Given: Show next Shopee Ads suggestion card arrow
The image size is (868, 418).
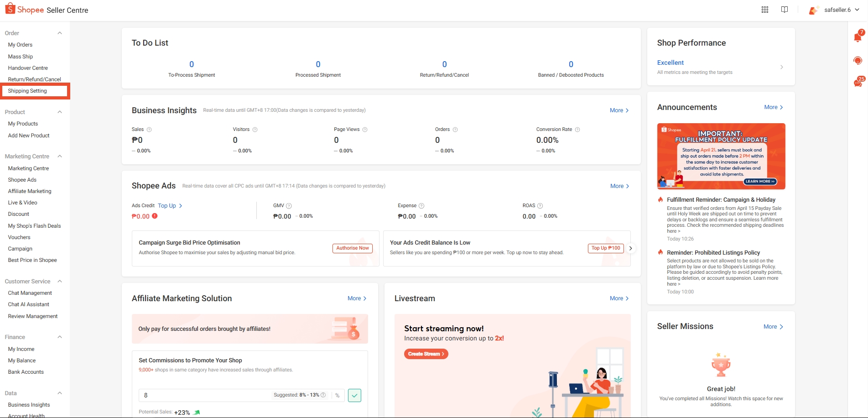Looking at the screenshot, I should (631, 248).
